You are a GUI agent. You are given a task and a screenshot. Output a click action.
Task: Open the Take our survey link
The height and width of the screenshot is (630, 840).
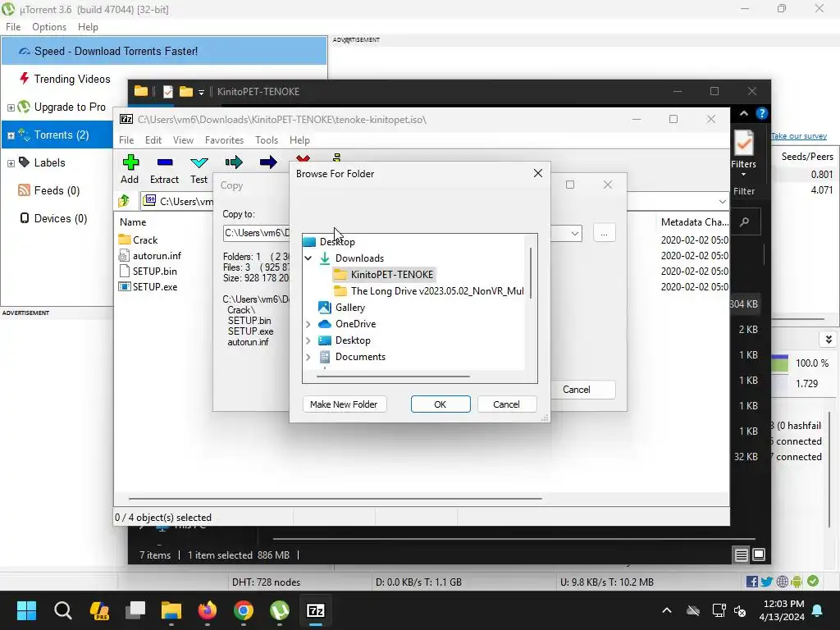pos(799,136)
